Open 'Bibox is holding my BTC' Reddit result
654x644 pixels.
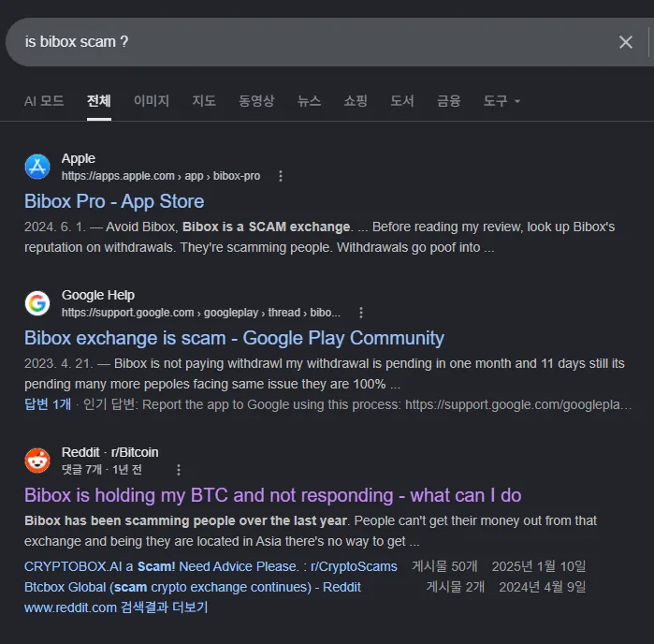point(273,495)
